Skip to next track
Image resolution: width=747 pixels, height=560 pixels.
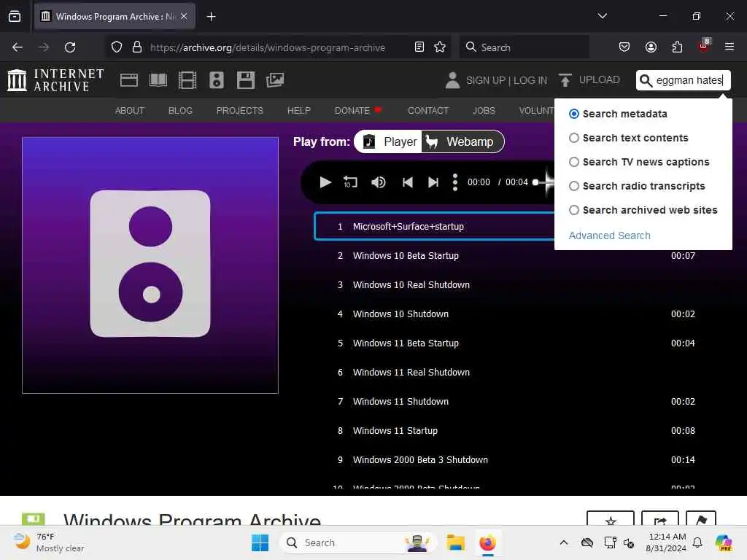433,182
